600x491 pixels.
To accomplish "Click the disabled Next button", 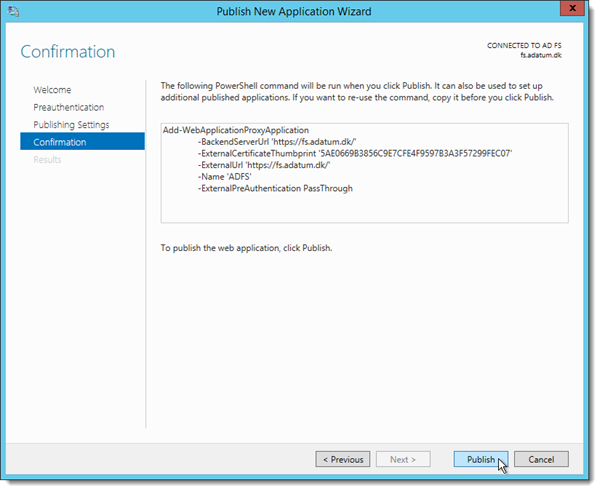I will pos(403,459).
